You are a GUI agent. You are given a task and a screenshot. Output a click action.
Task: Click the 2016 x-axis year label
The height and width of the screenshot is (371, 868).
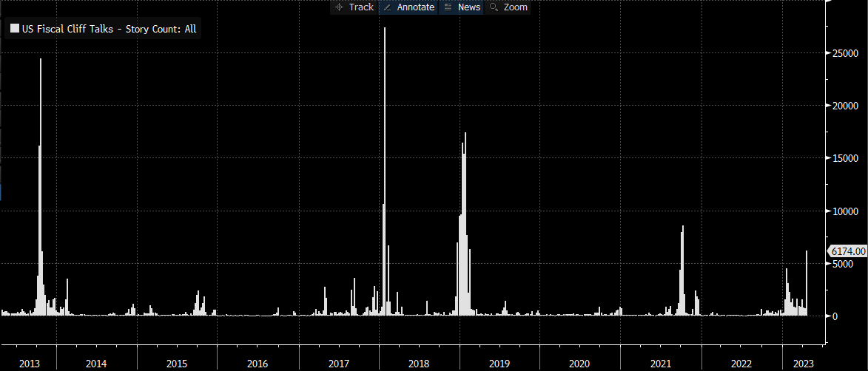(258, 364)
